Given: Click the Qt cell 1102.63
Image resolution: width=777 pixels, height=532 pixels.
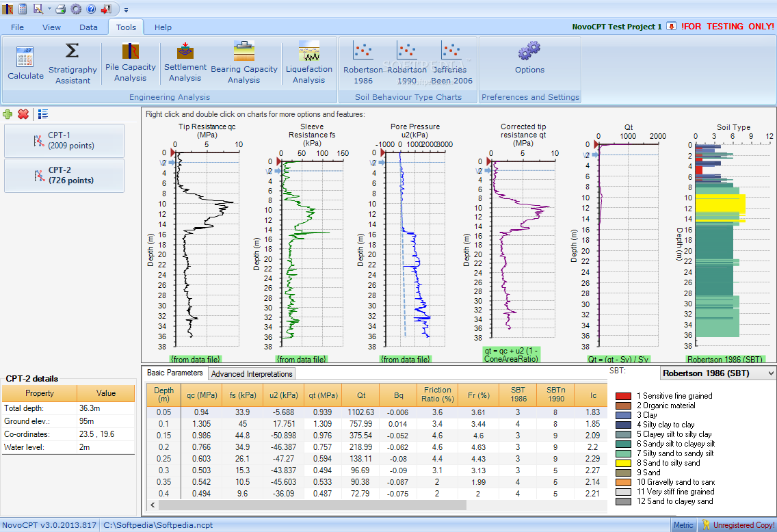Looking at the screenshot, I should tap(360, 412).
